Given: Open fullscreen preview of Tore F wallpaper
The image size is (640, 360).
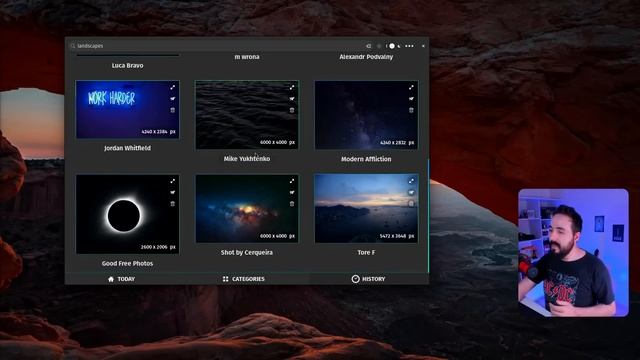Looking at the screenshot, I should click(x=411, y=181).
